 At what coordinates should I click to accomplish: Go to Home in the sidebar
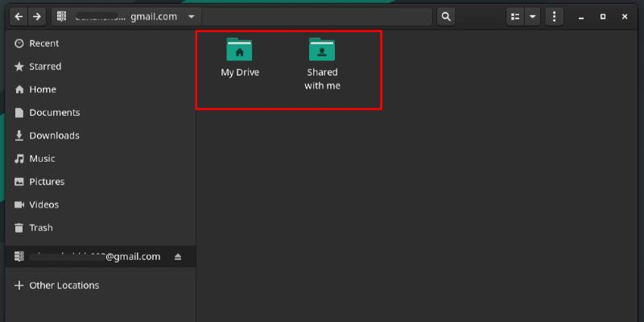pyautogui.click(x=42, y=89)
